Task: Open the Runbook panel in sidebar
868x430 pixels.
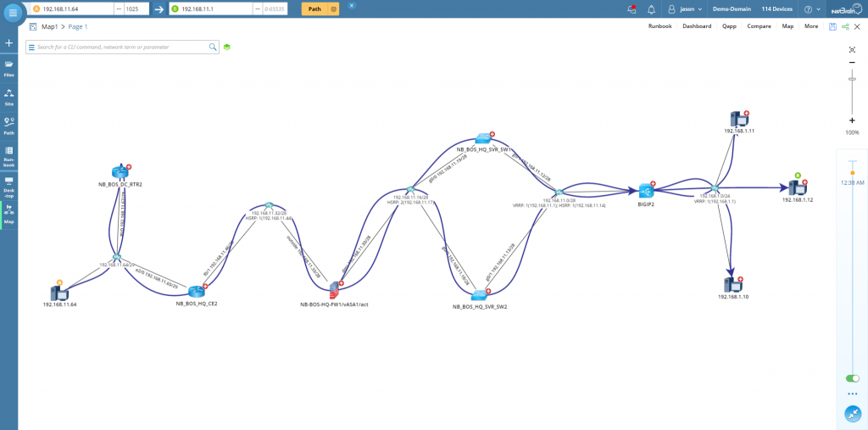Action: point(8,157)
